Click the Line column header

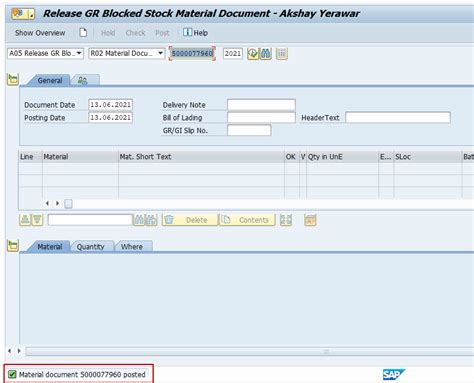pos(30,157)
